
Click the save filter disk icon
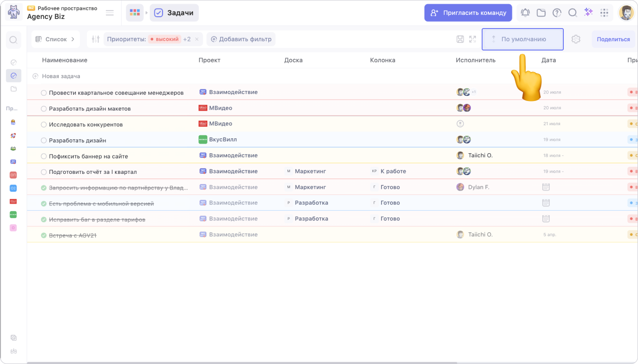pyautogui.click(x=460, y=39)
